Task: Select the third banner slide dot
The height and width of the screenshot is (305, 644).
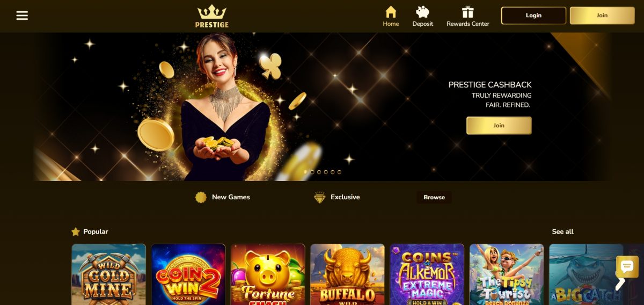Action: [x=319, y=172]
